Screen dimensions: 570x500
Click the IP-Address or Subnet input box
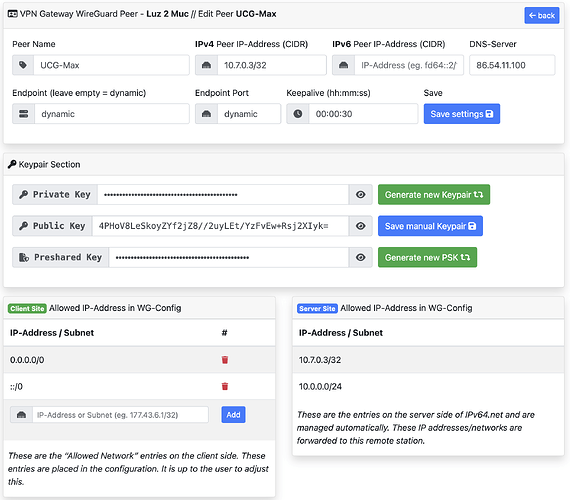pos(120,415)
